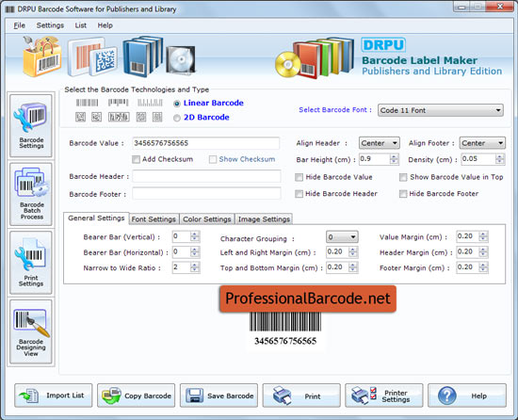Switch to the General Settings tab
Viewport: 518px width, 420px height.
coord(96,218)
